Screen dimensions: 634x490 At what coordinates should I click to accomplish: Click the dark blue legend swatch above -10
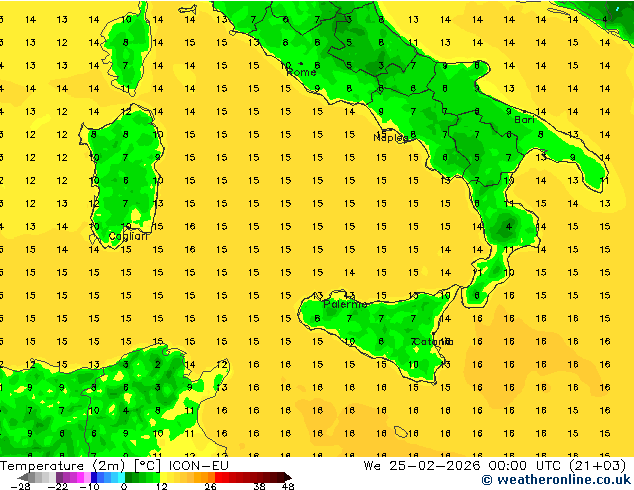point(94,477)
